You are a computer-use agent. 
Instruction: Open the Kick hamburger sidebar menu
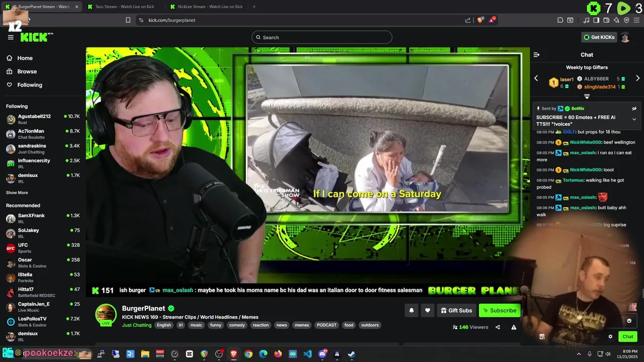pos(11,37)
